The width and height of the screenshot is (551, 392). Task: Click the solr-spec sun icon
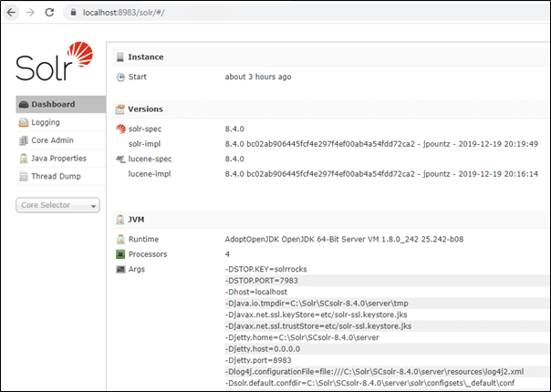(x=120, y=129)
